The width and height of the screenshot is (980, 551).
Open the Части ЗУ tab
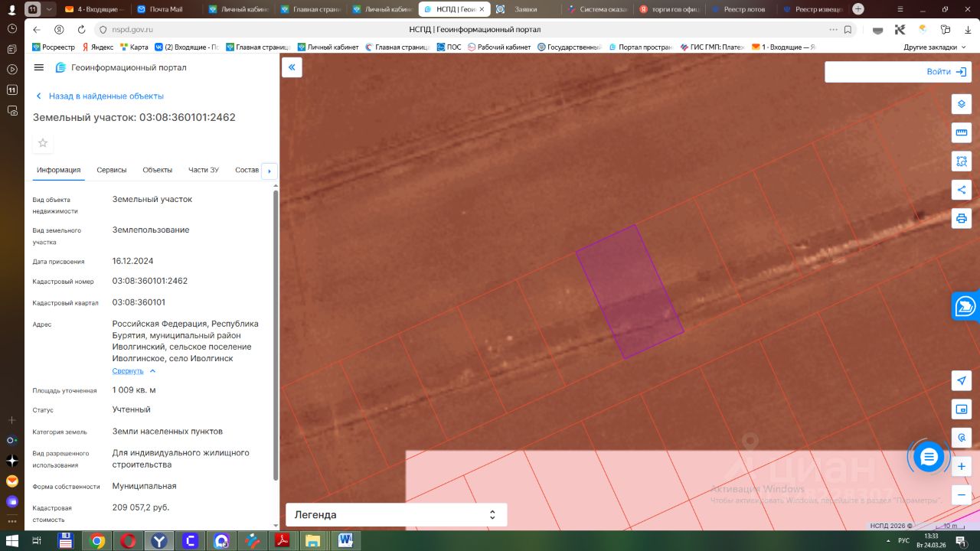point(204,170)
